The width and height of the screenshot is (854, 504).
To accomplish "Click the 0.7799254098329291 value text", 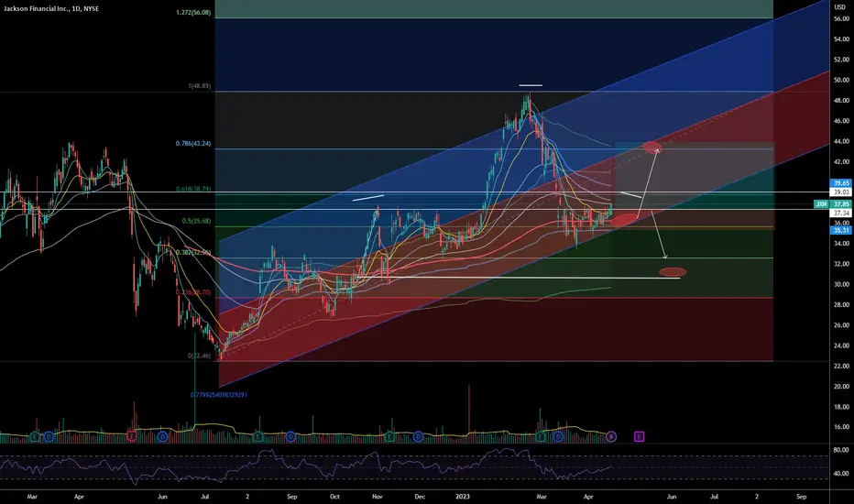I will pos(219,395).
